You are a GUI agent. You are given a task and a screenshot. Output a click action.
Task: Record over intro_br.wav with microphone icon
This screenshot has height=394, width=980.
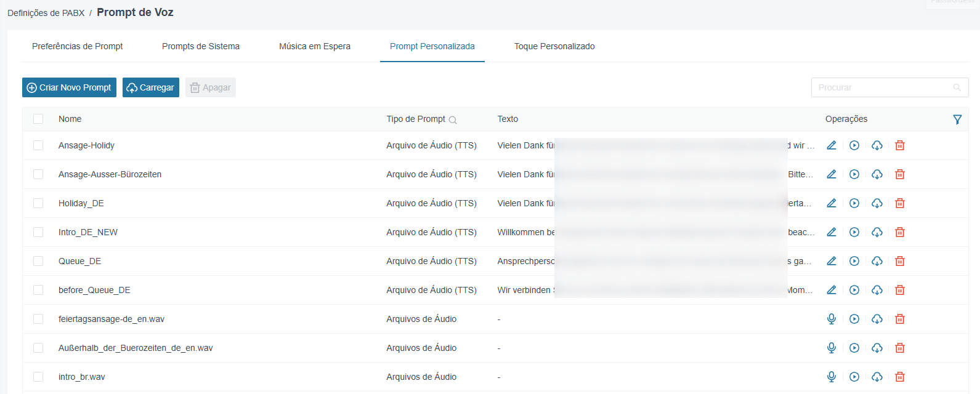click(x=832, y=377)
